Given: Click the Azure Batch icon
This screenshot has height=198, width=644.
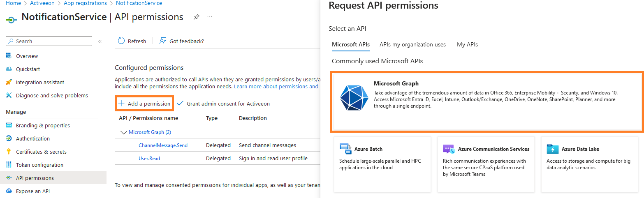Looking at the screenshot, I should (x=345, y=149).
